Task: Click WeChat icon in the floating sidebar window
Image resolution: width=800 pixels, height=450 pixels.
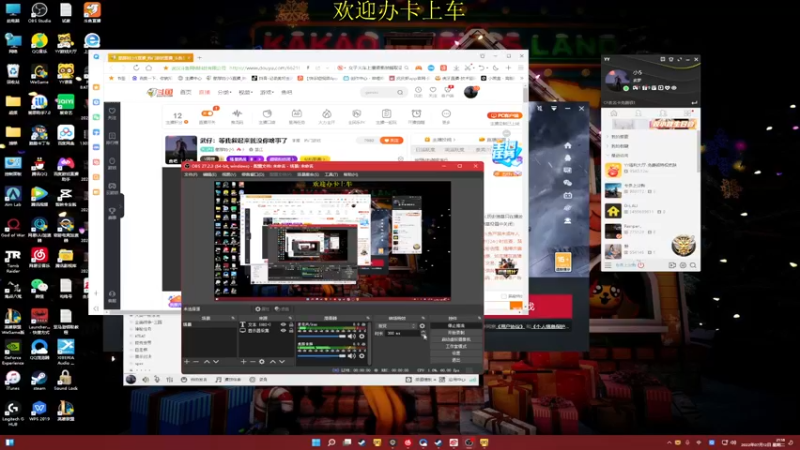Action: [567, 183]
